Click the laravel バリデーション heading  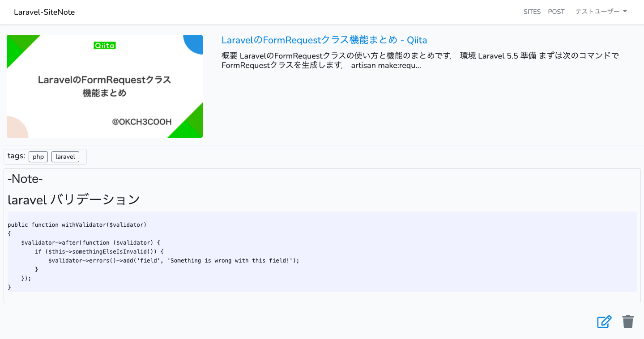pos(73,199)
